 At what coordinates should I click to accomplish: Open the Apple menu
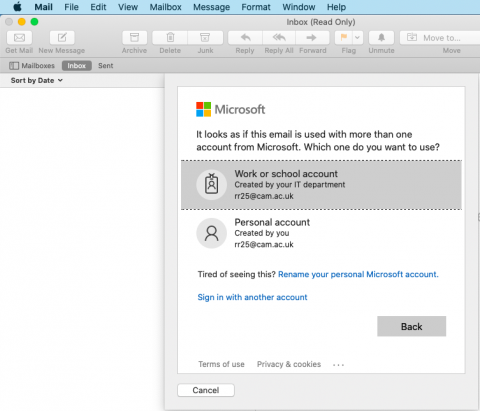pyautogui.click(x=17, y=7)
